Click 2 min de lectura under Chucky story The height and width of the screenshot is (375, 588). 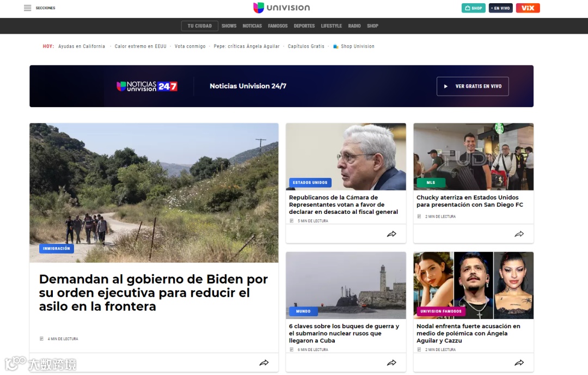440,217
